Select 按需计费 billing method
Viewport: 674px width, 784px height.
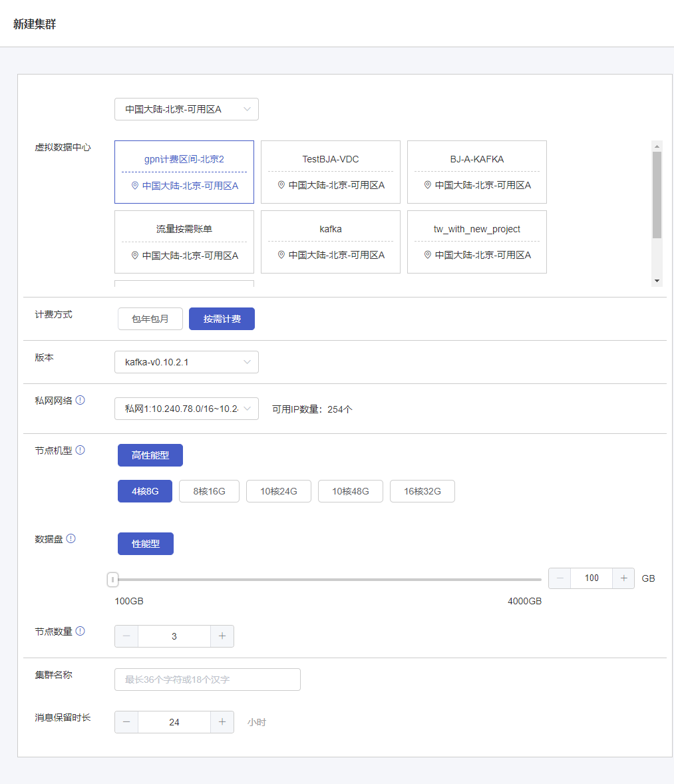point(222,319)
